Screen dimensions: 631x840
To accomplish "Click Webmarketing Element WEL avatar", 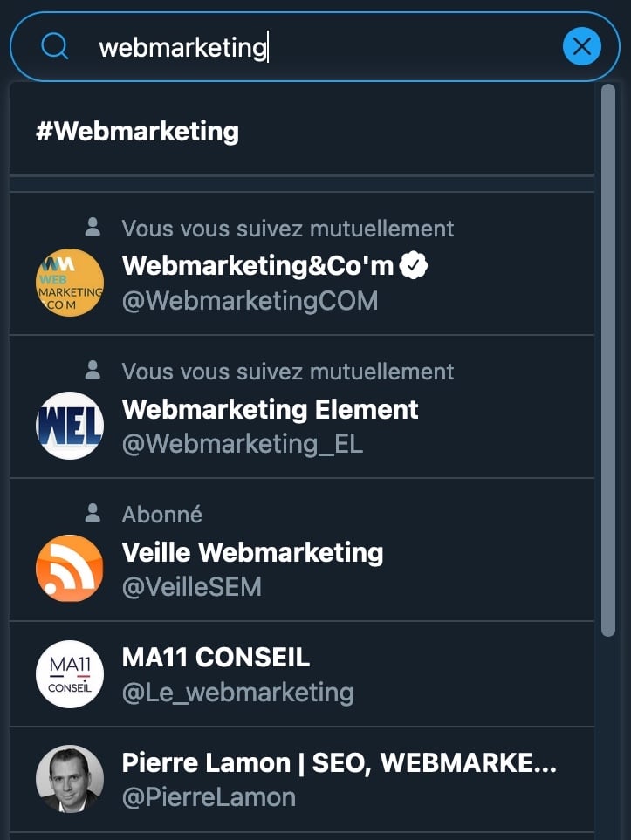I will click(x=70, y=426).
